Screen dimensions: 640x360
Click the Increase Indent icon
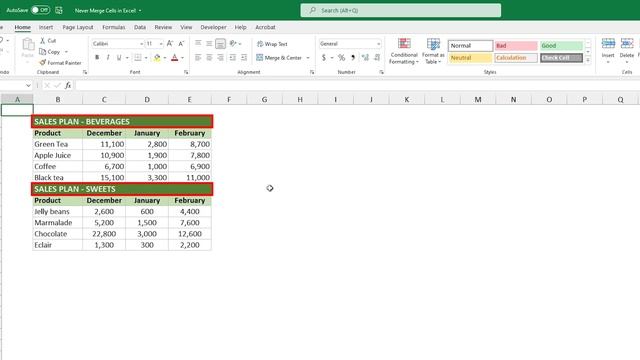244,58
